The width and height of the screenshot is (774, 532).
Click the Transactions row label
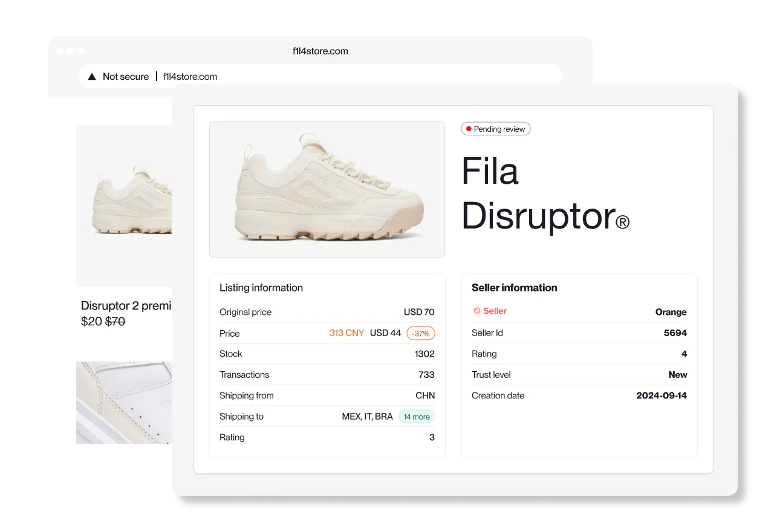tap(244, 375)
